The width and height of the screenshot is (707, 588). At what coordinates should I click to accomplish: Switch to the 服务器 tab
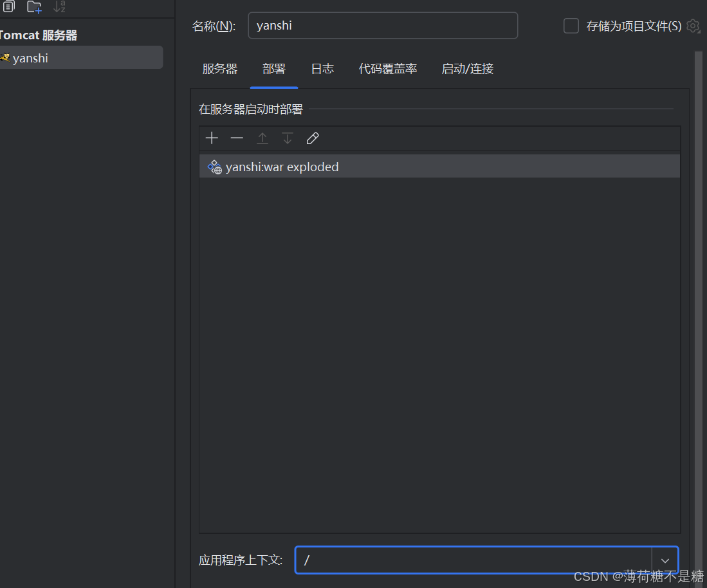[x=220, y=69]
